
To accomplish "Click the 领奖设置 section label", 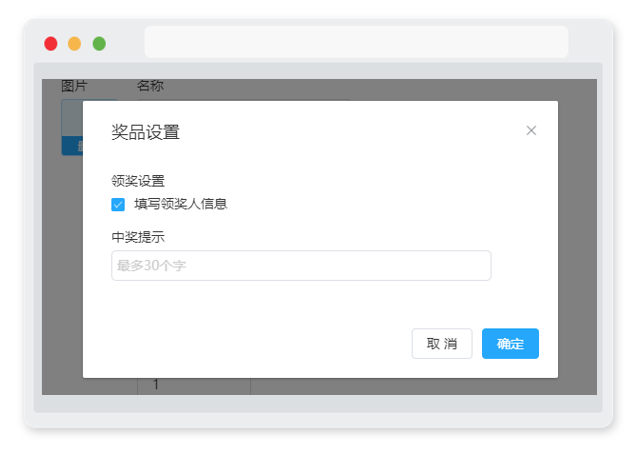I will tap(138, 181).
